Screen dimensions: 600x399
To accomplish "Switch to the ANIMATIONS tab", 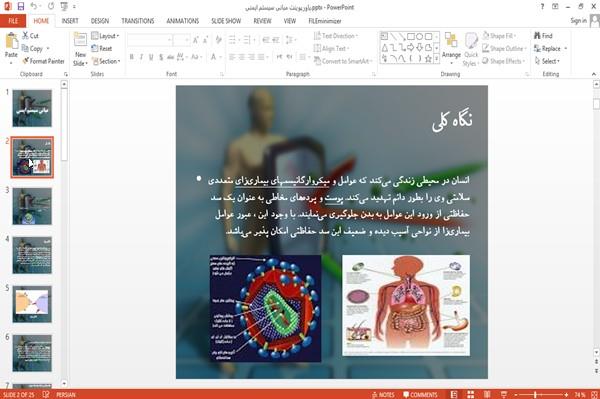I will (x=183, y=21).
